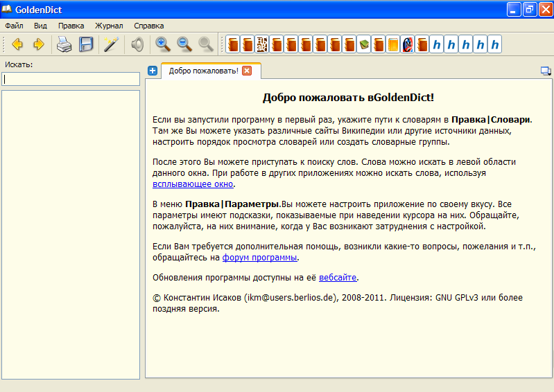Click the back navigation arrow
Viewport: 554px width, 392px height.
[17, 45]
